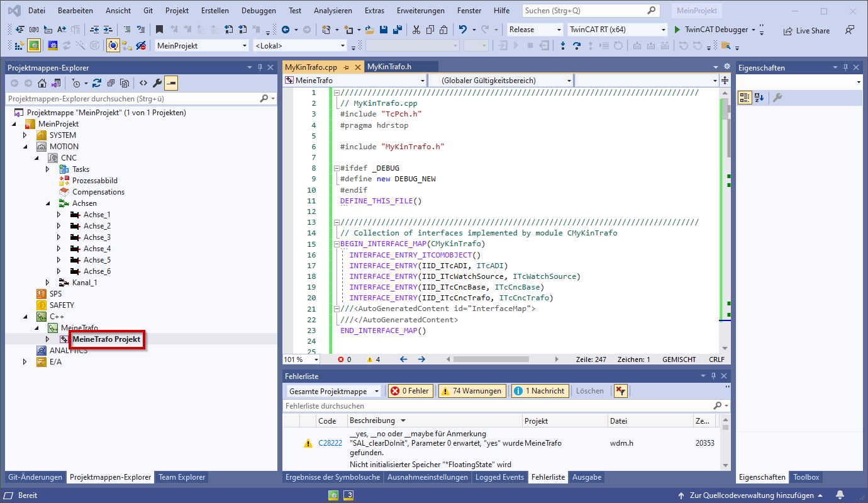The width and height of the screenshot is (868, 503).
Task: Click the decrease indent icon
Action: click(94, 30)
